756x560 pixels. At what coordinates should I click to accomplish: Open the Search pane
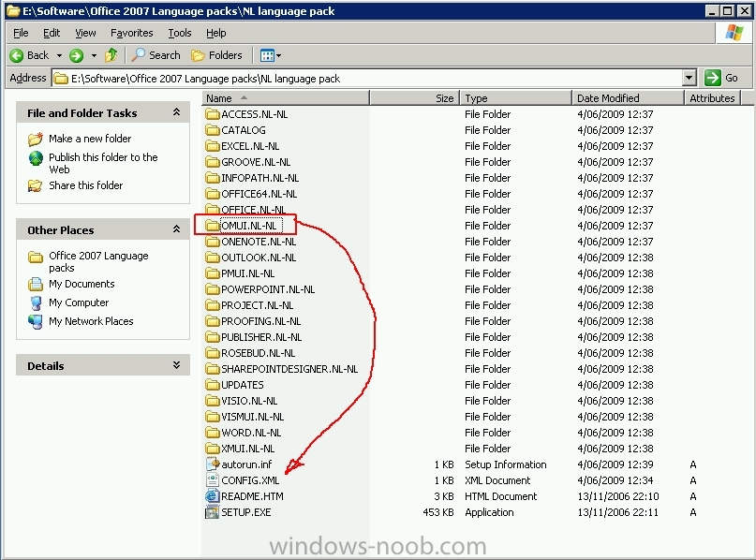click(156, 55)
